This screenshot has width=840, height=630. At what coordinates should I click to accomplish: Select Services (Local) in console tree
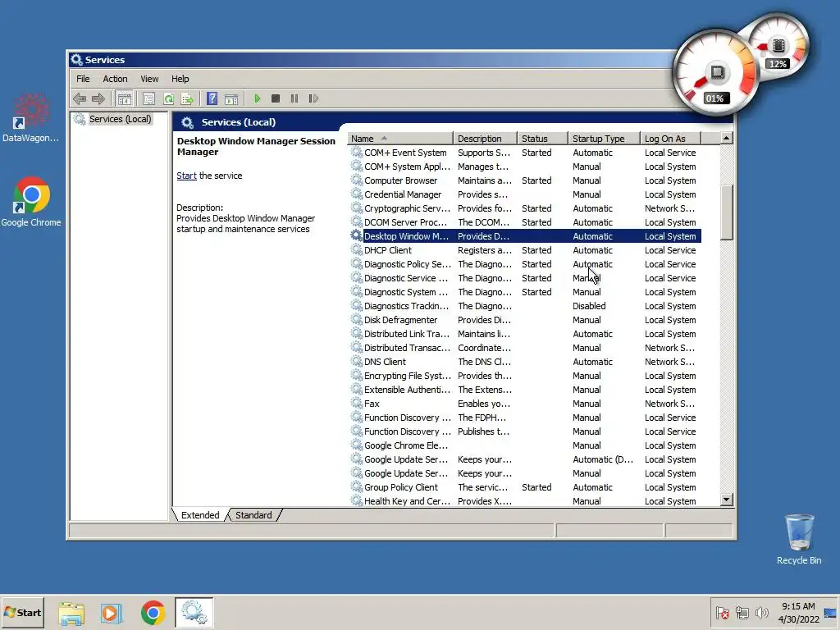(x=120, y=119)
